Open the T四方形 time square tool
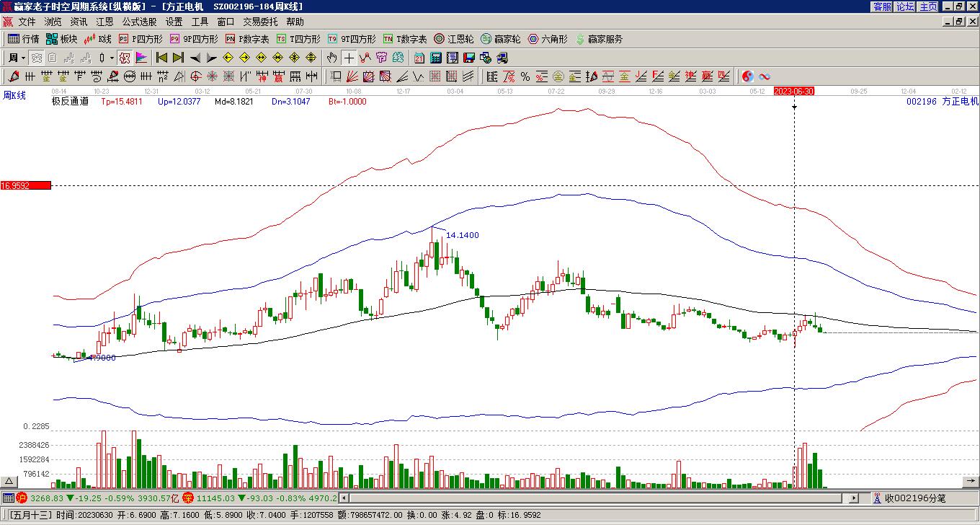Image resolution: width=980 pixels, height=525 pixels. 298,39
